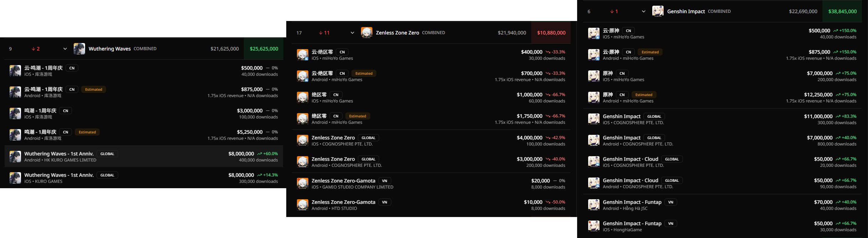Click GLOBAL tag on Wuthering Waves iOS KURO GAMES
Image resolution: width=868 pixels, height=238 pixels.
point(107,175)
